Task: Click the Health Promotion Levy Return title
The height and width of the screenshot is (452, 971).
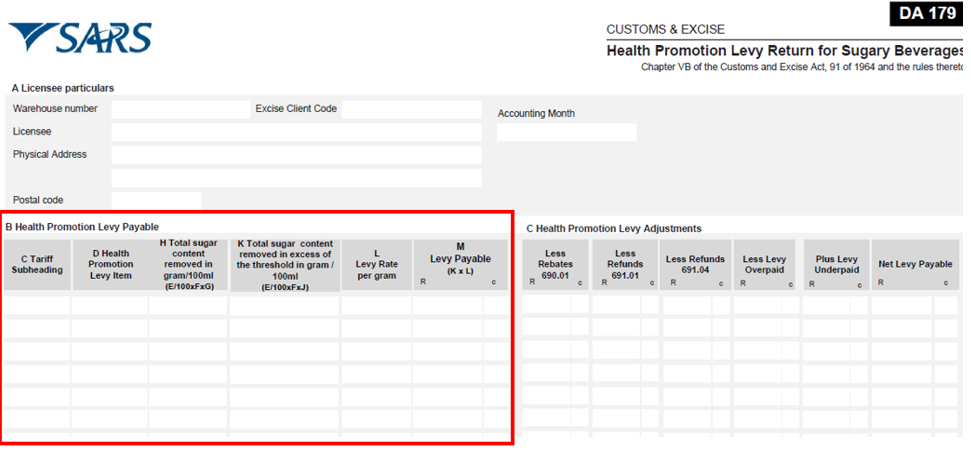Action: (785, 51)
